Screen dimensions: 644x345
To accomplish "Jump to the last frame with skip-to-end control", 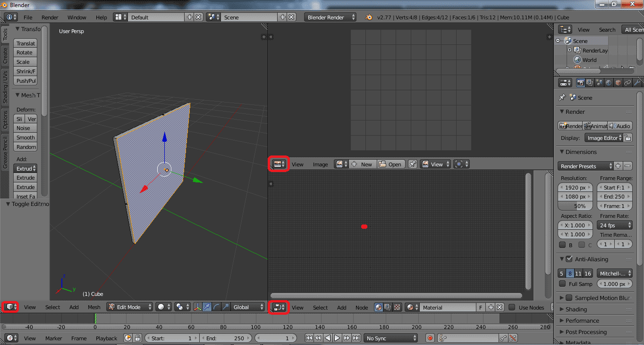I will [x=355, y=338].
